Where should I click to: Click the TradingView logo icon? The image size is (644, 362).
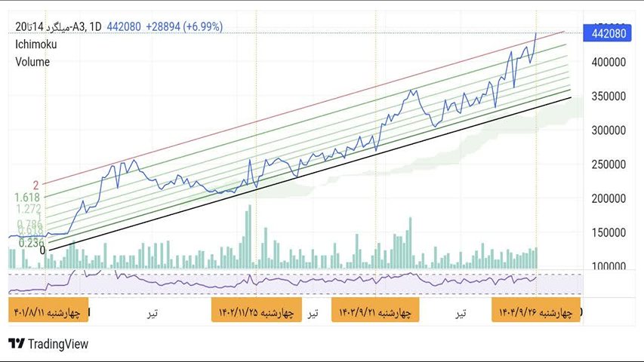(x=16, y=344)
